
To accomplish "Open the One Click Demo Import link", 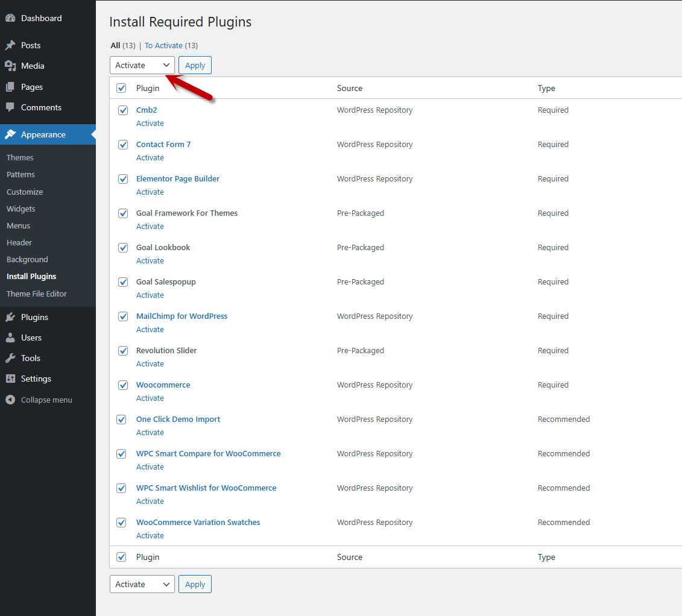I will pos(178,419).
